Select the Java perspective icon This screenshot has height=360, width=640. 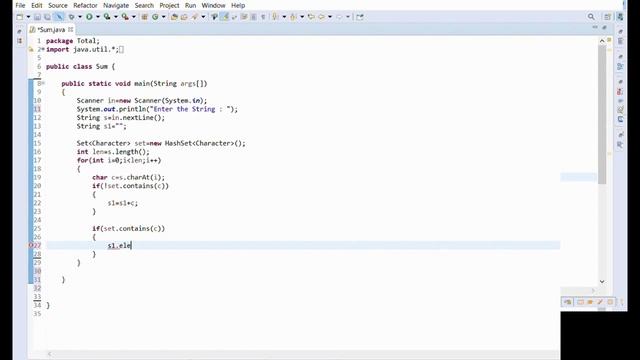click(x=620, y=17)
